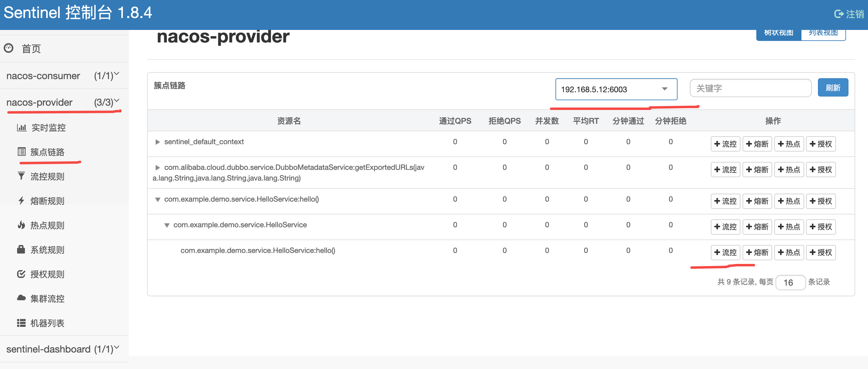Expand sentinel_default_context tree row

[x=157, y=142]
